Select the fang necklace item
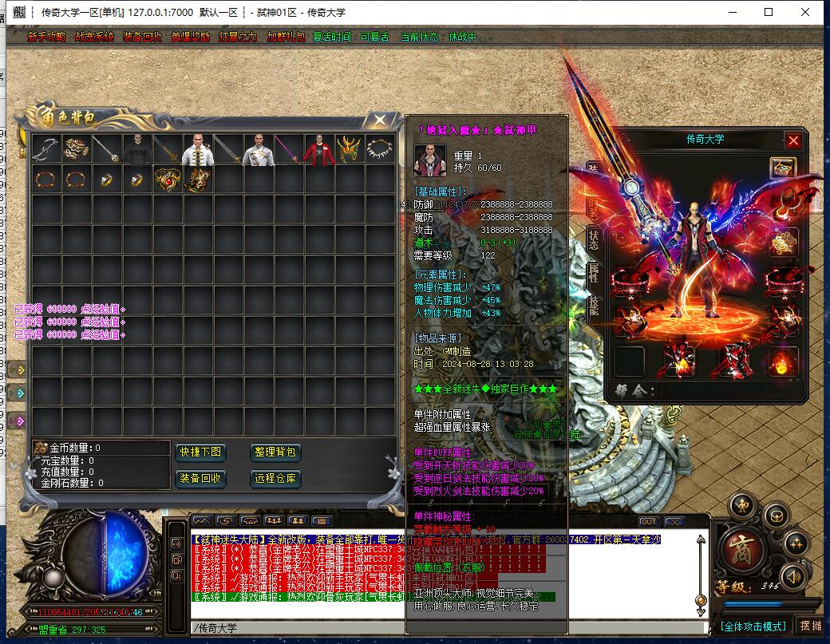Image resolution: width=830 pixels, height=644 pixels. 380,149
